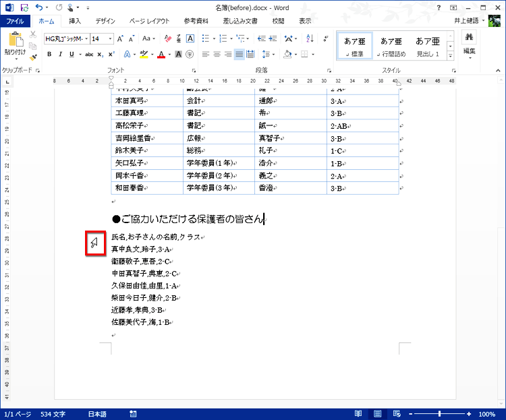Click the distributed alignment icon

(250, 54)
